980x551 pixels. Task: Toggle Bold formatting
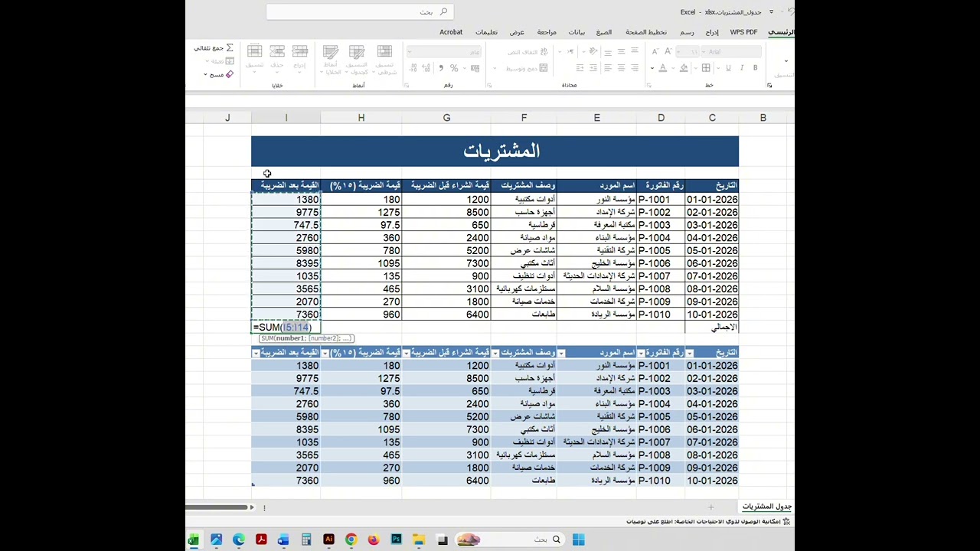[755, 68]
